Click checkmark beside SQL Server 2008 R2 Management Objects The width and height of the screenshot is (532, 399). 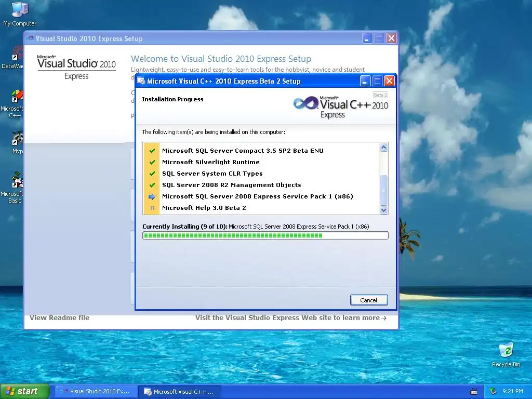(x=152, y=185)
